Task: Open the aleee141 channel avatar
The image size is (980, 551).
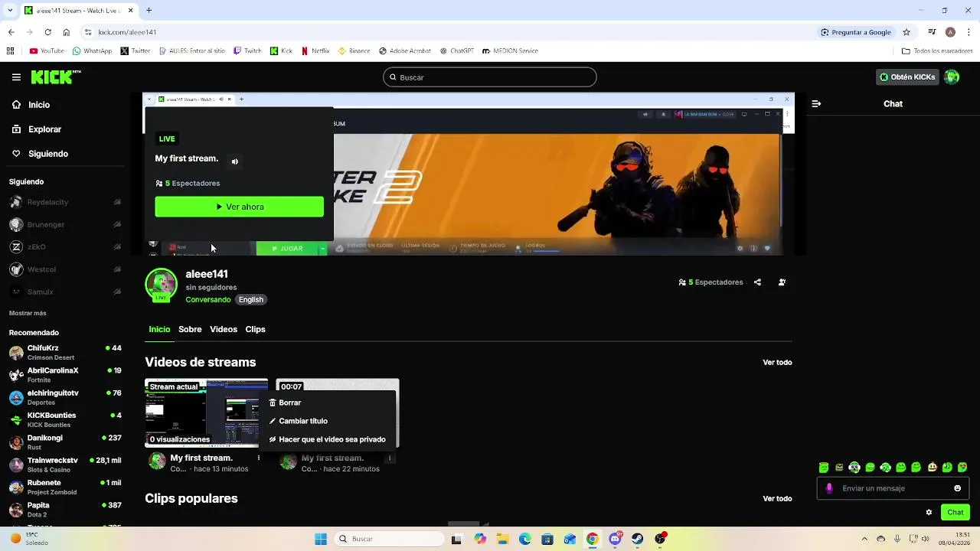Action: coord(161,285)
